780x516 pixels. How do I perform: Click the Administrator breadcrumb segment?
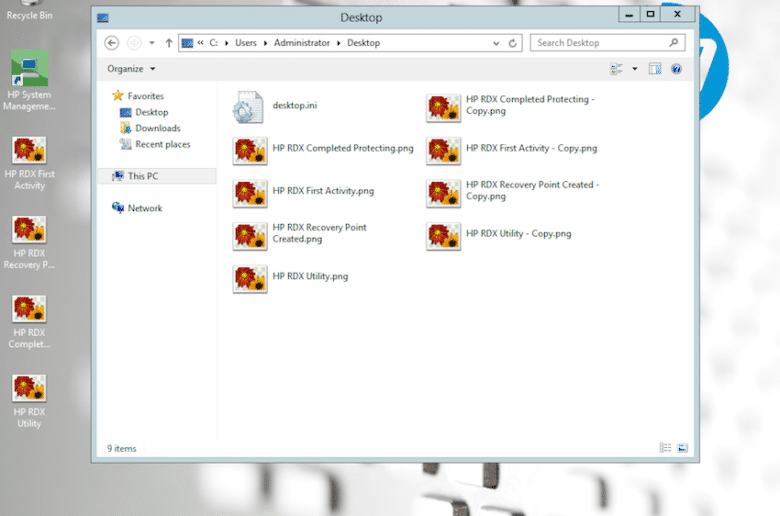click(301, 43)
